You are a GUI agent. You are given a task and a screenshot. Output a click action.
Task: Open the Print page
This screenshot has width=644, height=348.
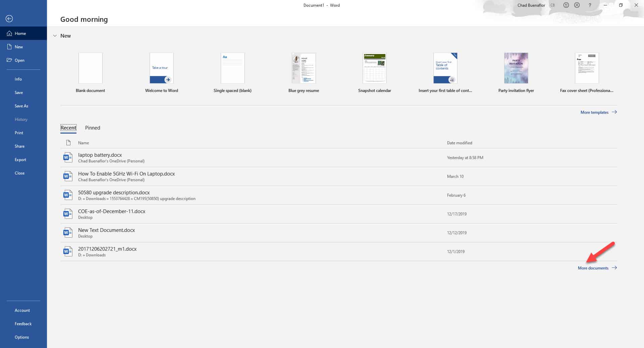tap(23, 133)
